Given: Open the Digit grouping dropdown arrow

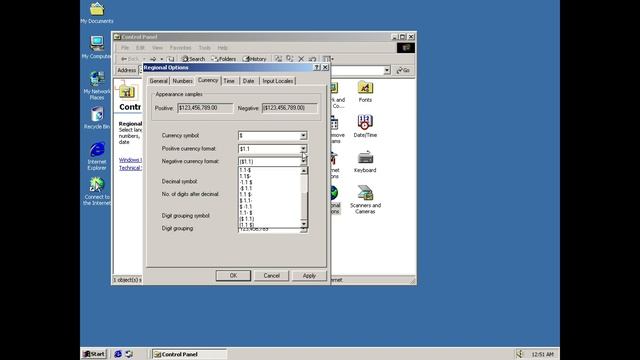Looking at the screenshot, I should click(x=303, y=231).
